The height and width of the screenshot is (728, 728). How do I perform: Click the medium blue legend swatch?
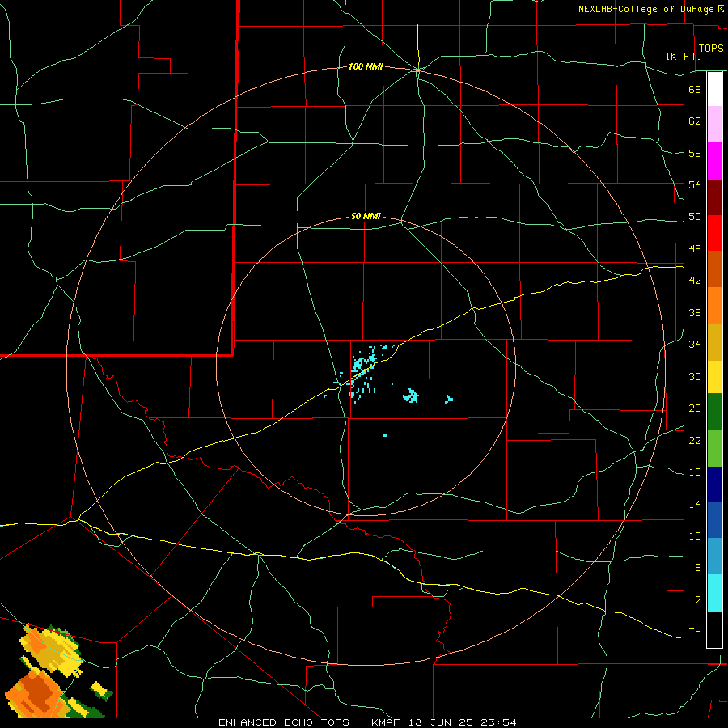(714, 520)
